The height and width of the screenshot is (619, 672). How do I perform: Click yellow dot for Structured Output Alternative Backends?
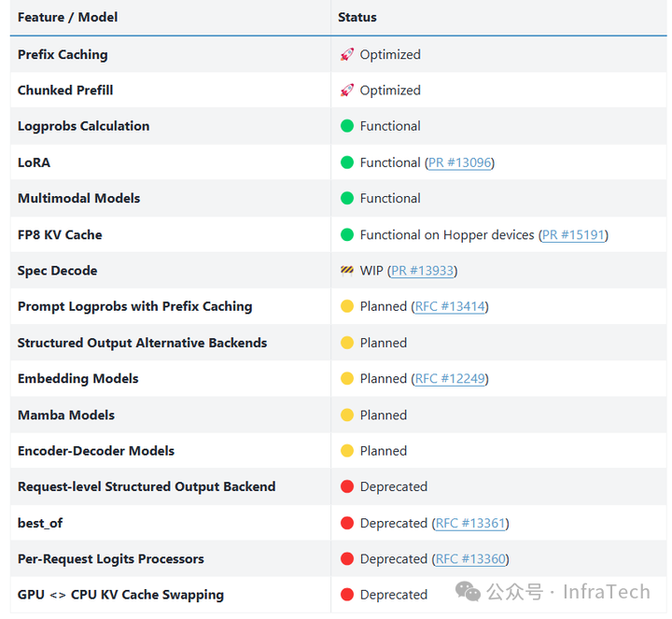[347, 344]
